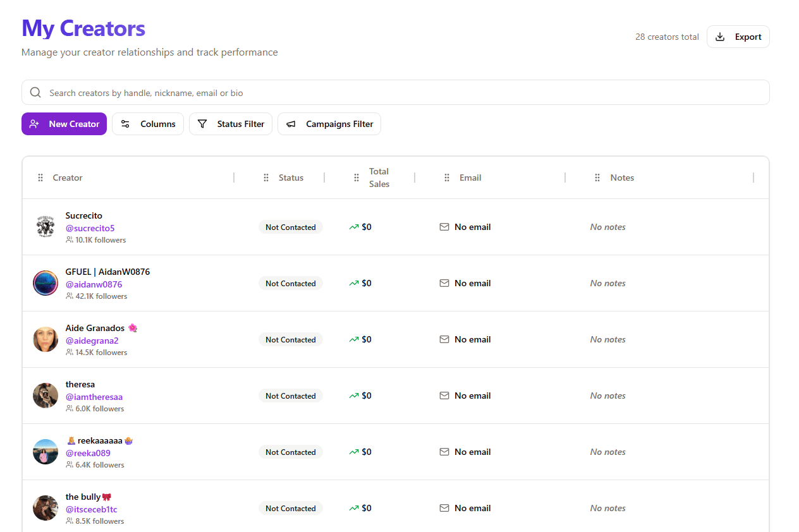Click the green trend arrow in GFUEL's sales

coord(353,283)
